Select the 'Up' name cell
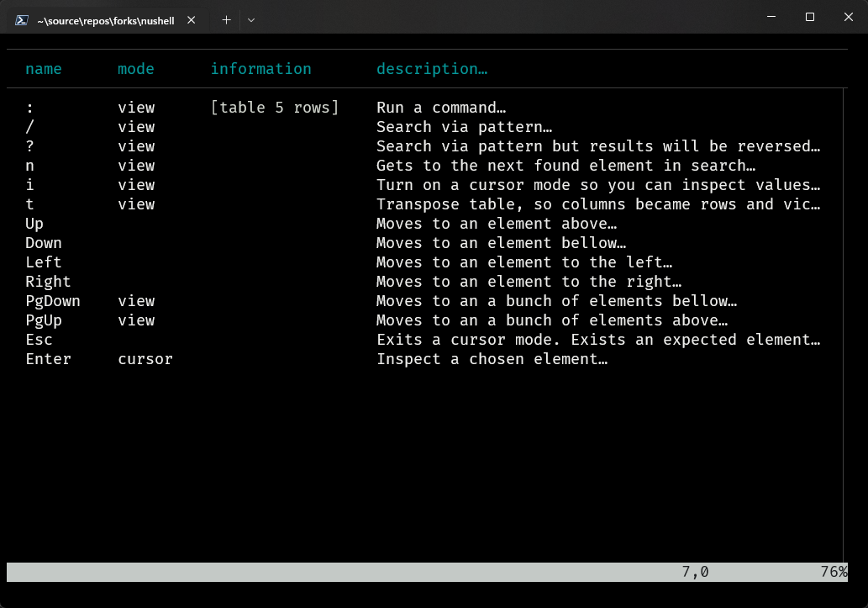Viewport: 868px width, 608px height. tap(34, 224)
